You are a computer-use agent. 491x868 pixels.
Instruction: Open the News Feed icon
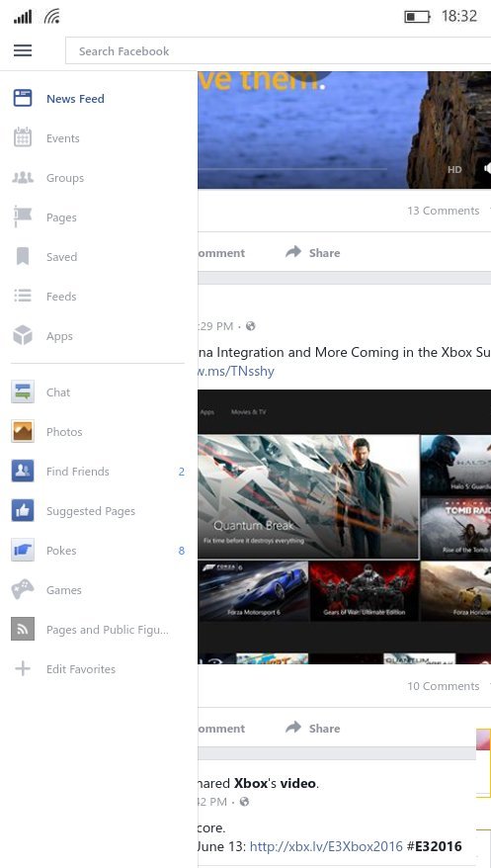coord(23,99)
